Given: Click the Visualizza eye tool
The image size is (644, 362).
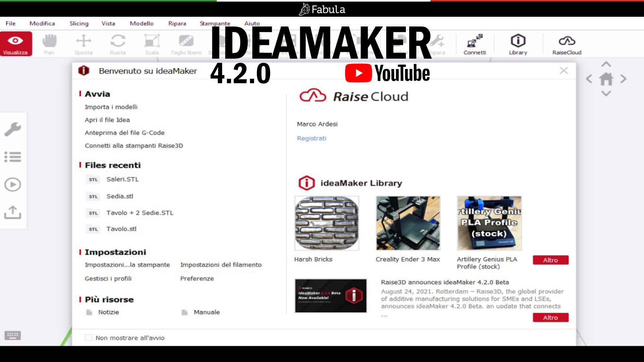Looking at the screenshot, I should pyautogui.click(x=16, y=44).
